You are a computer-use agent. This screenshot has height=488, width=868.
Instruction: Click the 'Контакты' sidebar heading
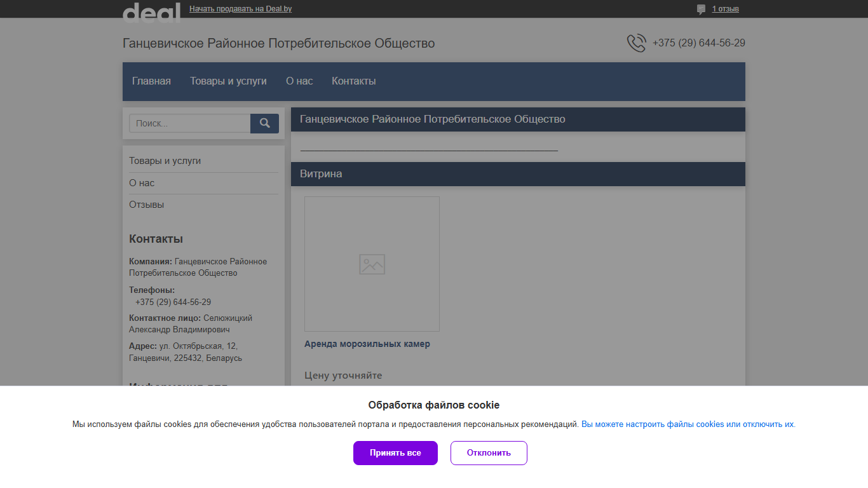pyautogui.click(x=156, y=239)
